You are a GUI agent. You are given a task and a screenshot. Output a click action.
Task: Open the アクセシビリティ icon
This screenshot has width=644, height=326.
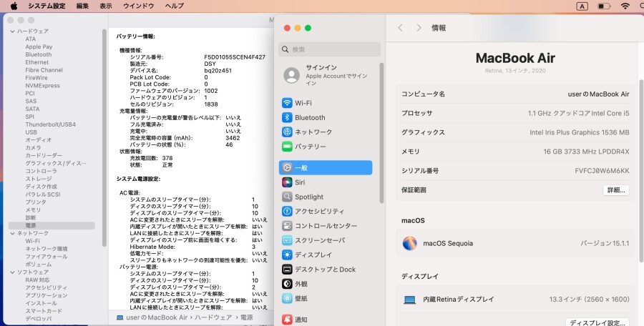pos(287,211)
